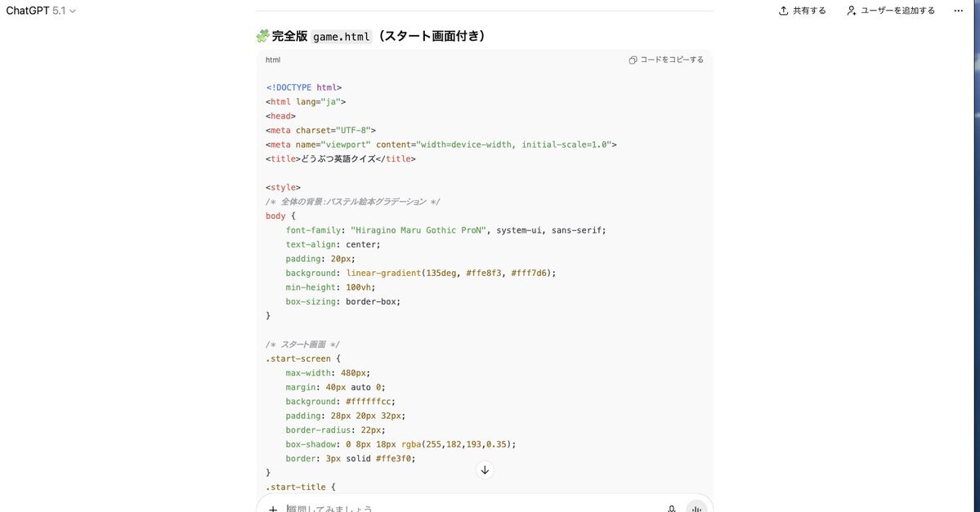The height and width of the screenshot is (512, 980).
Task: Click the plus attach icon
Action: point(273,508)
